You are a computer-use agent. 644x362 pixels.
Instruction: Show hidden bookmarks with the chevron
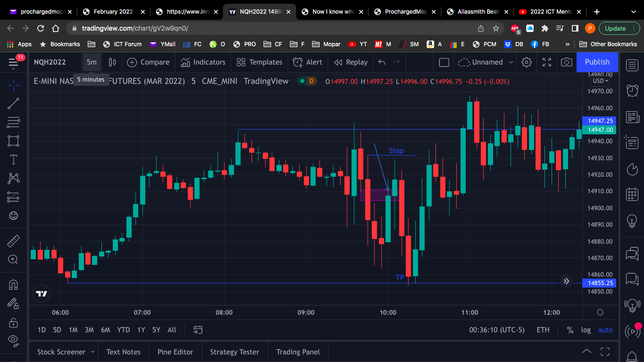point(567,44)
